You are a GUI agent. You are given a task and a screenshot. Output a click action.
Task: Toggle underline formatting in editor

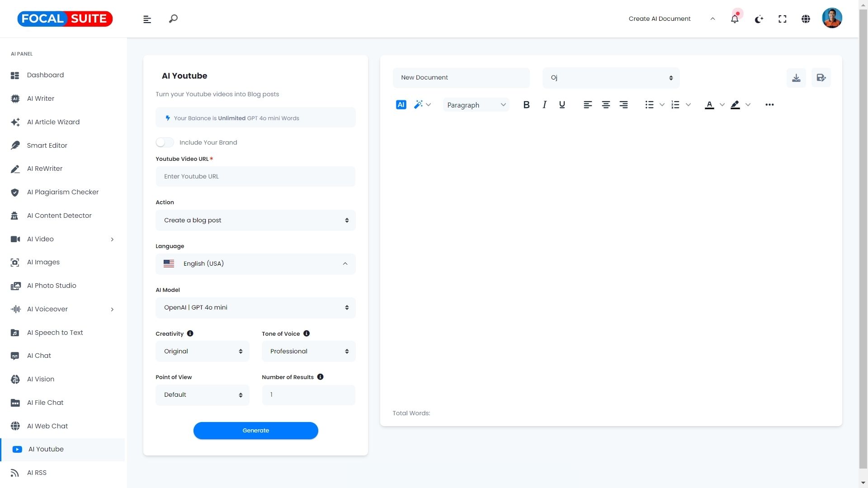pyautogui.click(x=562, y=105)
